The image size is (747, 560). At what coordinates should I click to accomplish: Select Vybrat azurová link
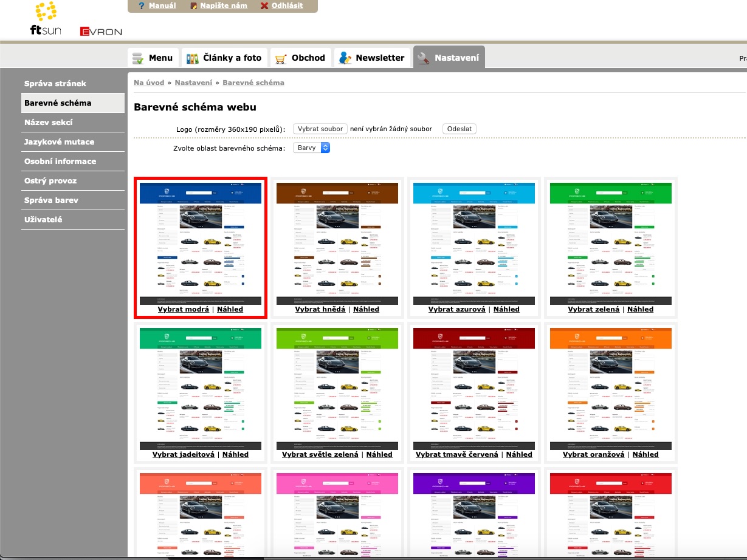click(457, 309)
